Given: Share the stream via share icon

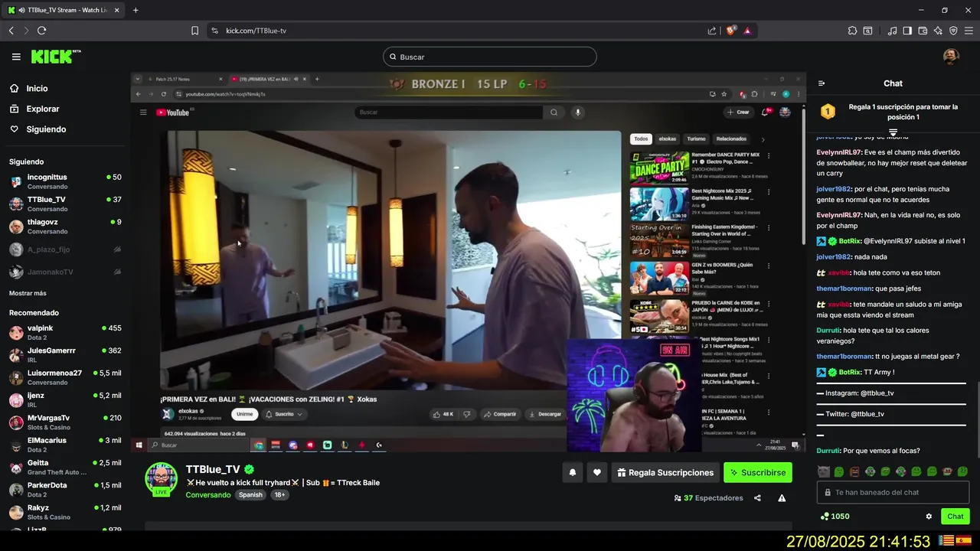Looking at the screenshot, I should tap(757, 498).
